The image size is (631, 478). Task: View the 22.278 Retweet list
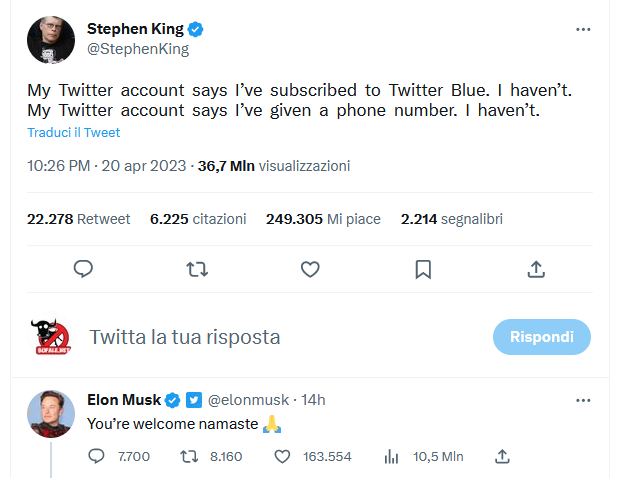pos(79,219)
